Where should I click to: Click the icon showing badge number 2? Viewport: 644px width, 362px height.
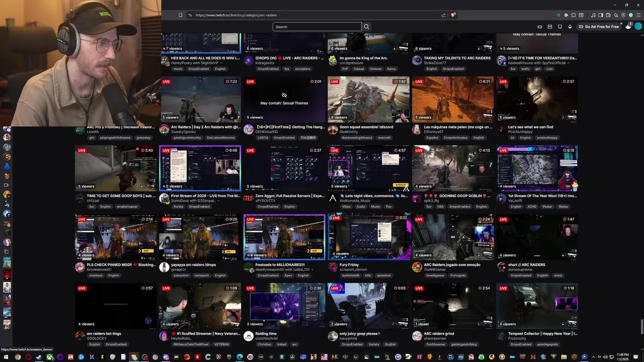(628, 26)
